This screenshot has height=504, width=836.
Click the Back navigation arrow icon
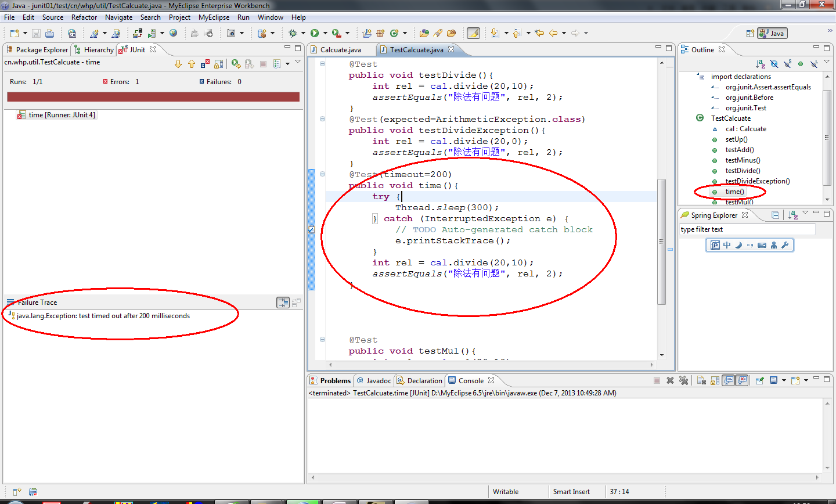[553, 33]
